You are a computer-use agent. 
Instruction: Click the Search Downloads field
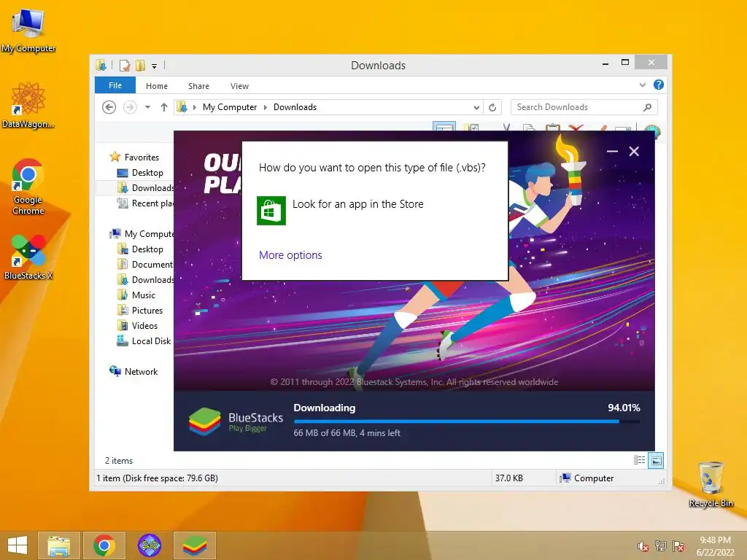[x=584, y=107]
